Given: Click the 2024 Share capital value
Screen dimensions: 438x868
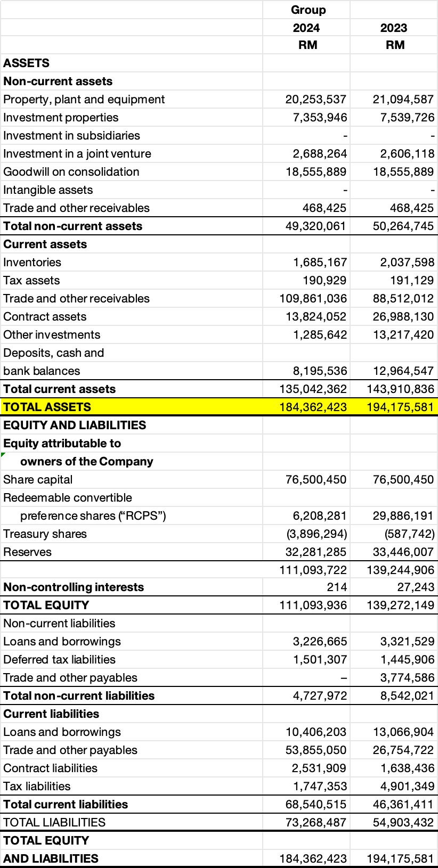Looking at the screenshot, I should [x=315, y=480].
